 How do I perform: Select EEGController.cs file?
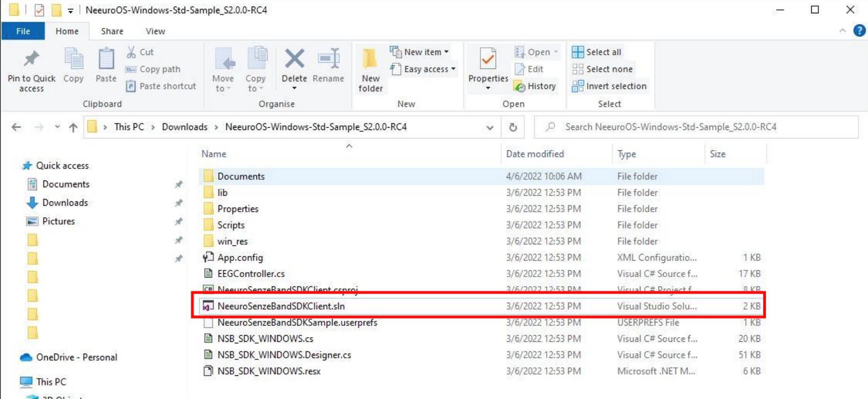pos(481,274)
